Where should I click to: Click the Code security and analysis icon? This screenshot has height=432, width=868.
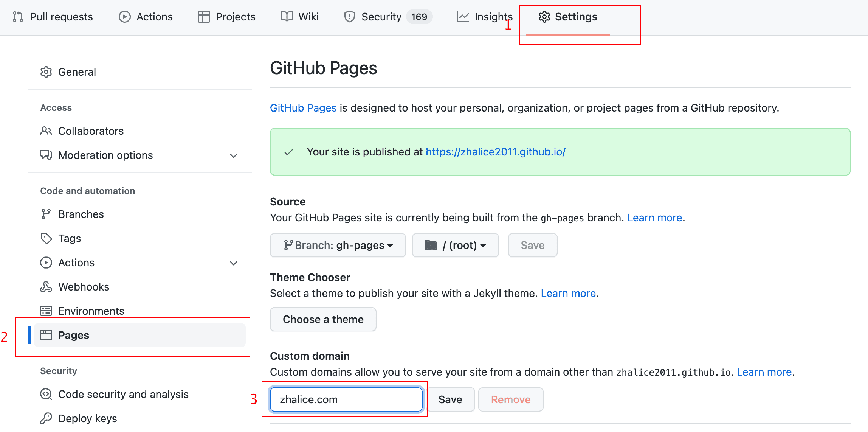(x=46, y=394)
